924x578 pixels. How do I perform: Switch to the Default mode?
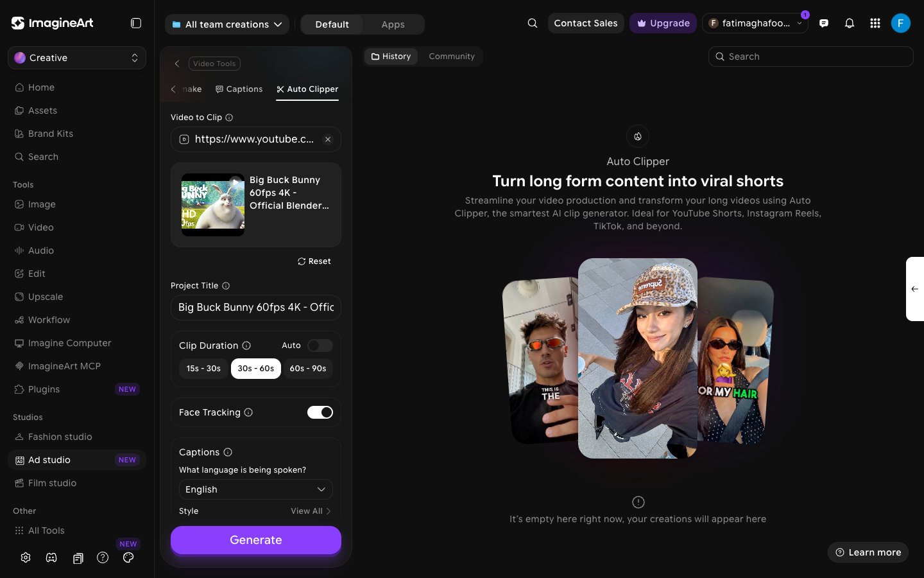pos(332,24)
